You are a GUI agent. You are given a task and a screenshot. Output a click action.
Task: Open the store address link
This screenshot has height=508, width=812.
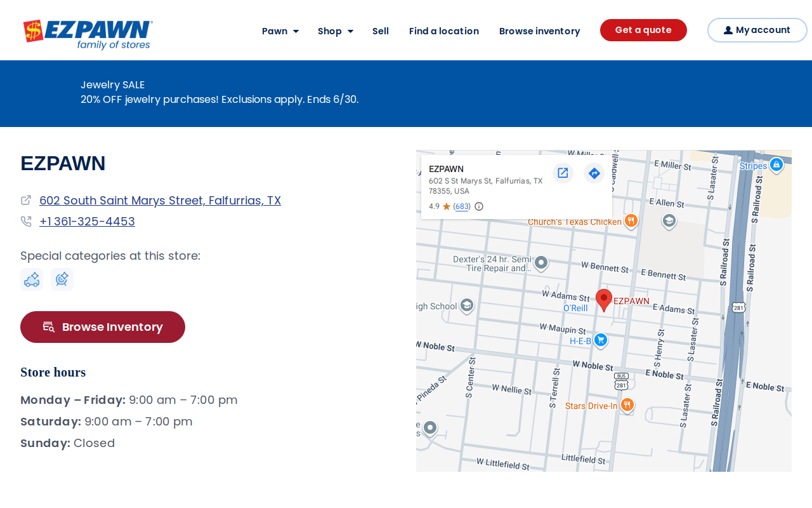pos(160,201)
